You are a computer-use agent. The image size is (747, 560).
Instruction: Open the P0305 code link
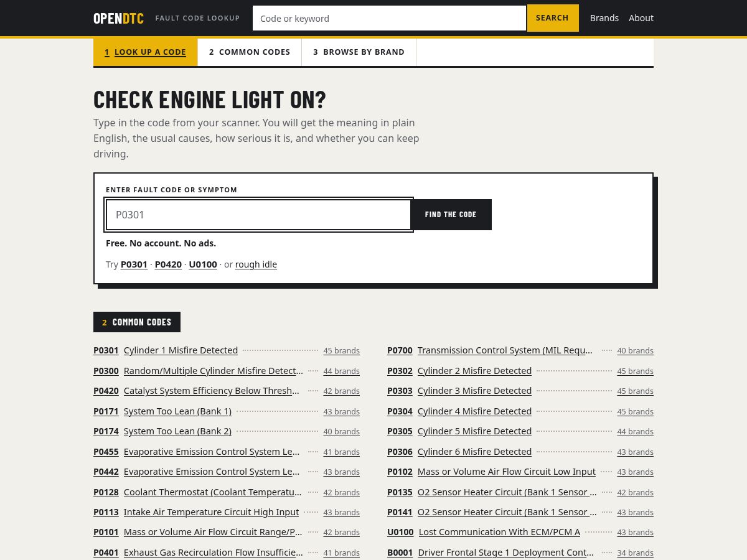tap(400, 431)
